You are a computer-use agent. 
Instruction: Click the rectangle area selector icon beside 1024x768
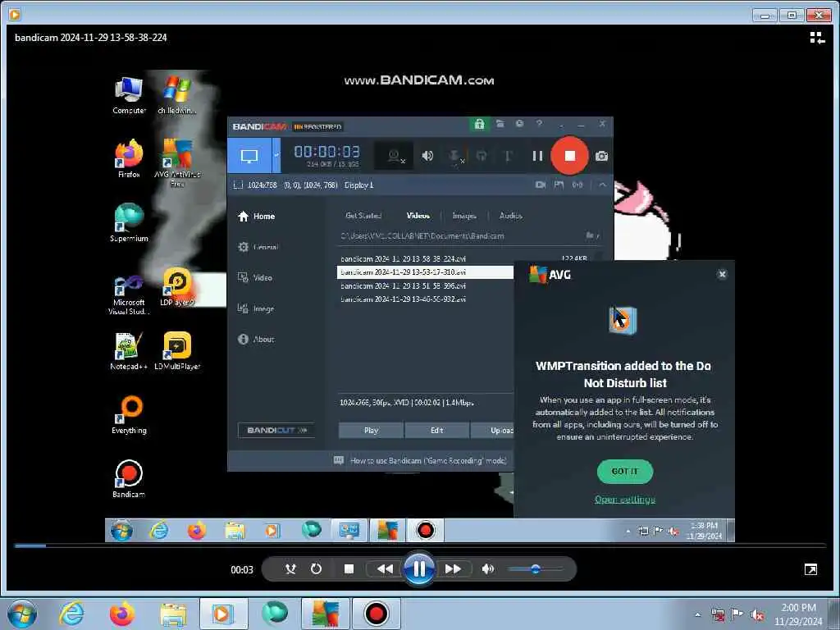pyautogui.click(x=238, y=185)
